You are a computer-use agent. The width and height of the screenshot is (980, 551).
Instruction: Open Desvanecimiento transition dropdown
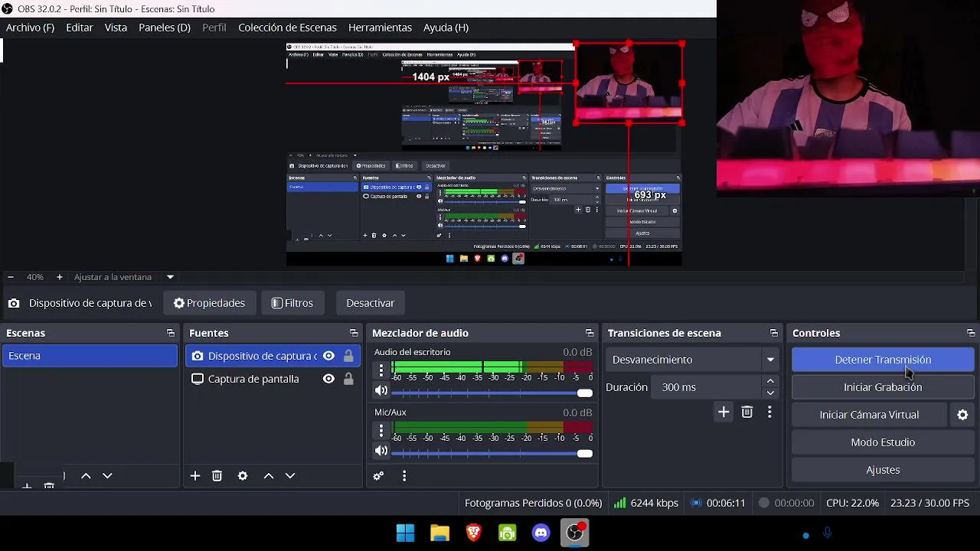693,360
